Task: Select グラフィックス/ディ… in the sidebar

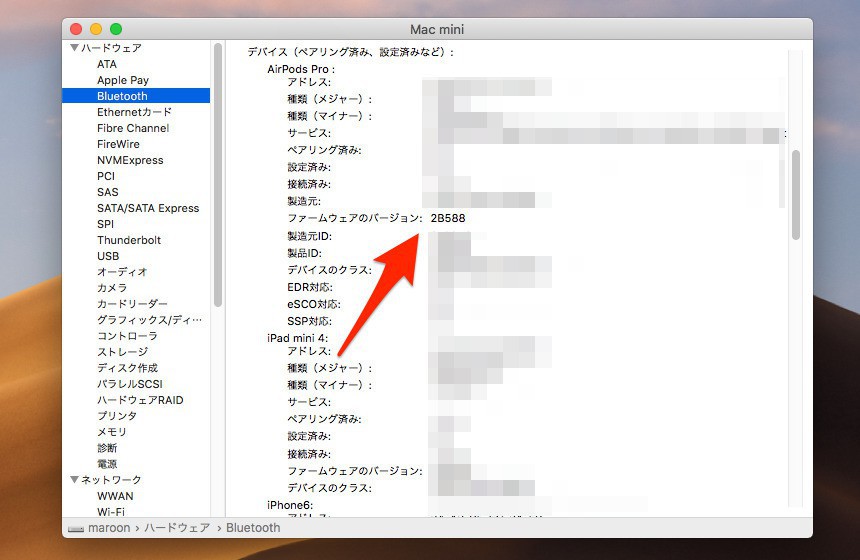Action: (x=149, y=320)
